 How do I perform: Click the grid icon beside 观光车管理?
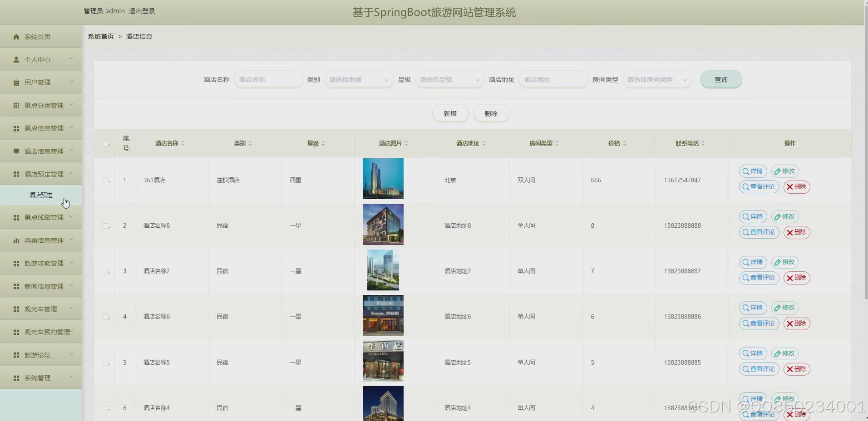(x=16, y=309)
